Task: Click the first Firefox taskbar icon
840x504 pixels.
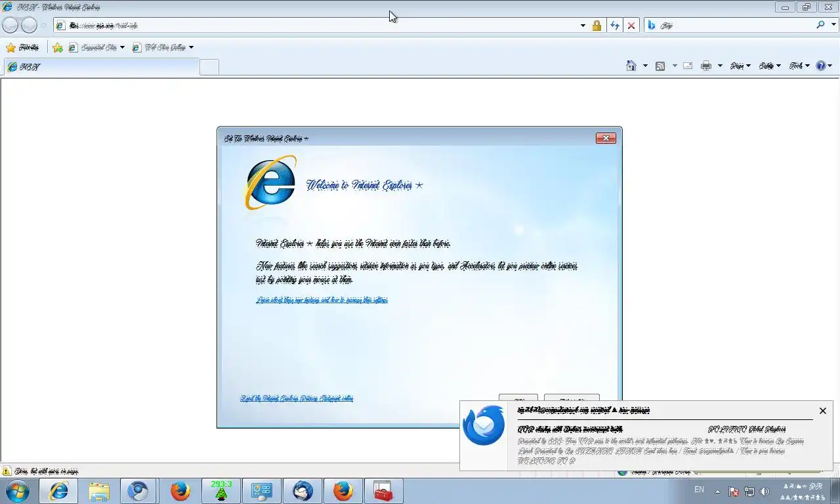Action: pos(180,491)
